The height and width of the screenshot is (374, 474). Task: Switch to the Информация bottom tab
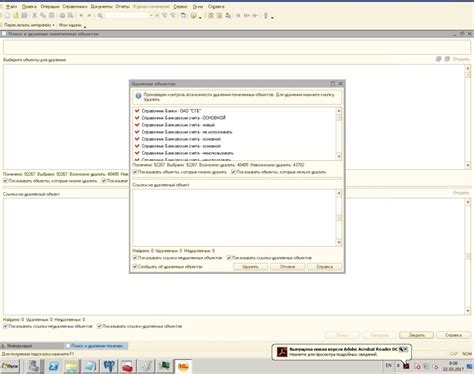point(32,346)
